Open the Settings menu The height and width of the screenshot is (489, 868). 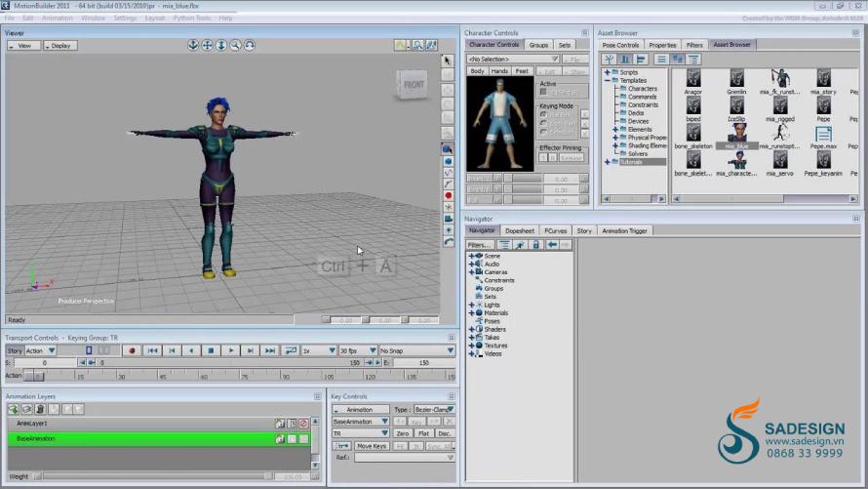click(125, 19)
